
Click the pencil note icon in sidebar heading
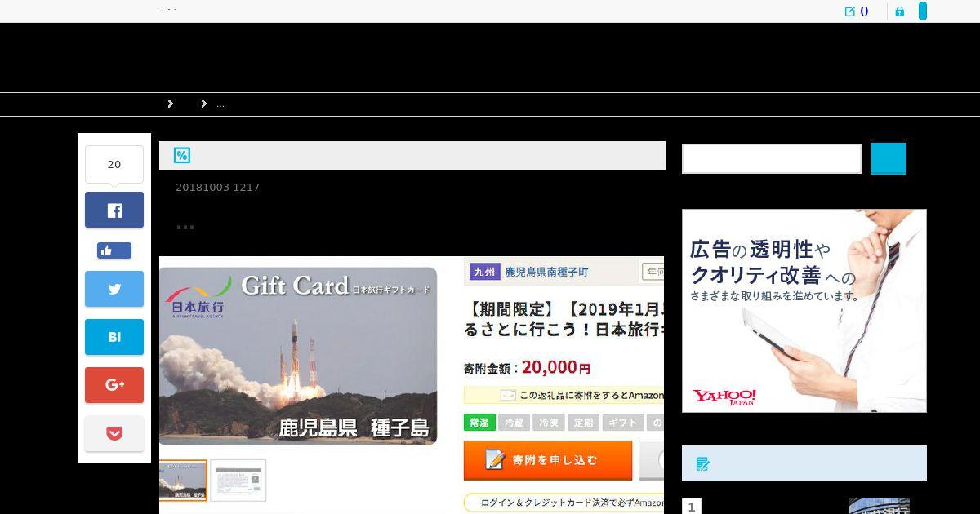[x=702, y=464]
